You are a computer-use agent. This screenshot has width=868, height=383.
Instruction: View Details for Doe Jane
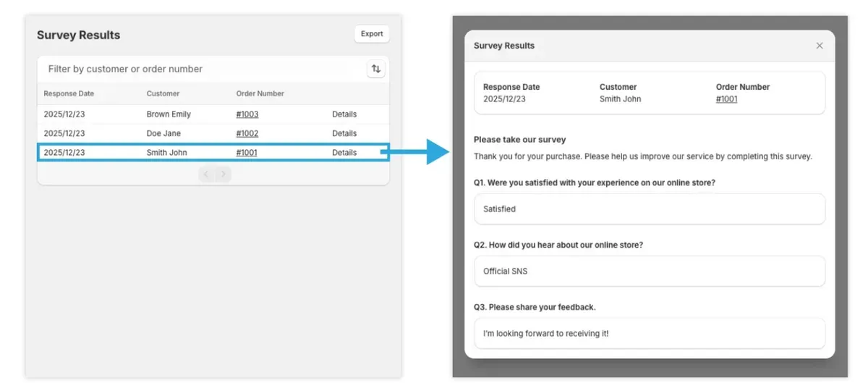tap(344, 133)
